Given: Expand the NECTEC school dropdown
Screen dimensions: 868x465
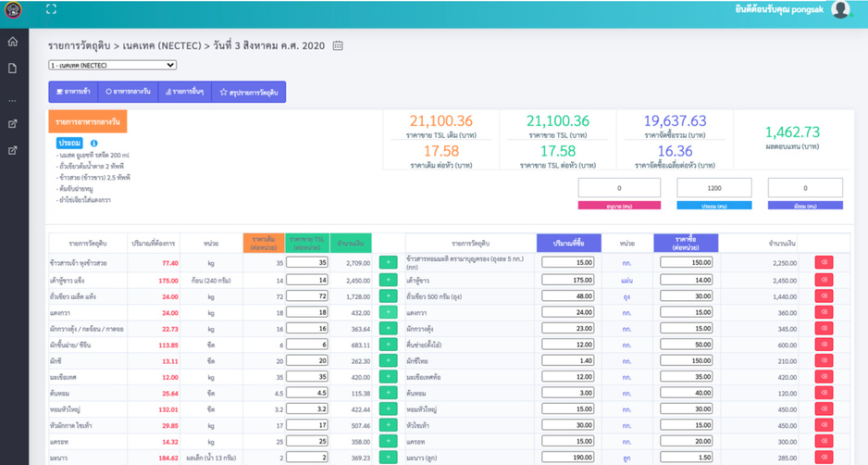Looking at the screenshot, I should pos(112,65).
